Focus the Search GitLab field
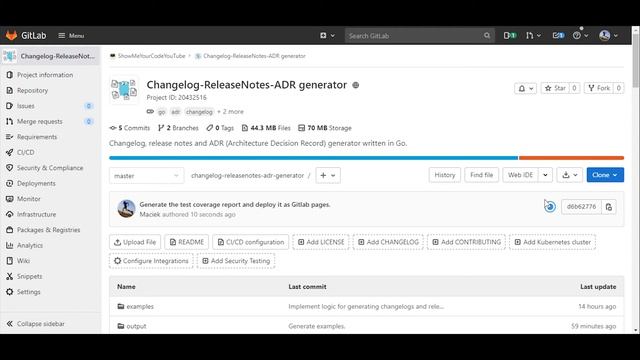640x360 pixels. click(x=420, y=36)
